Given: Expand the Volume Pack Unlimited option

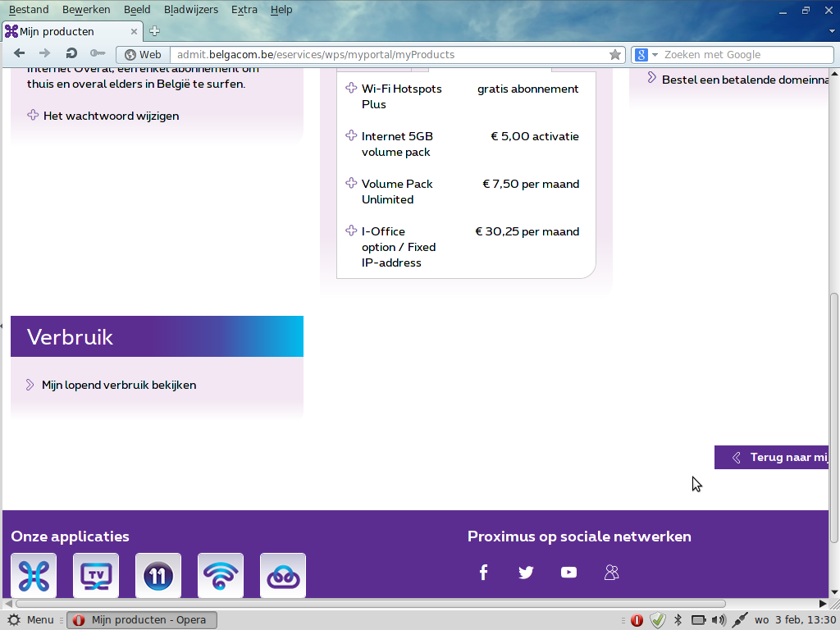Looking at the screenshot, I should (x=351, y=184).
